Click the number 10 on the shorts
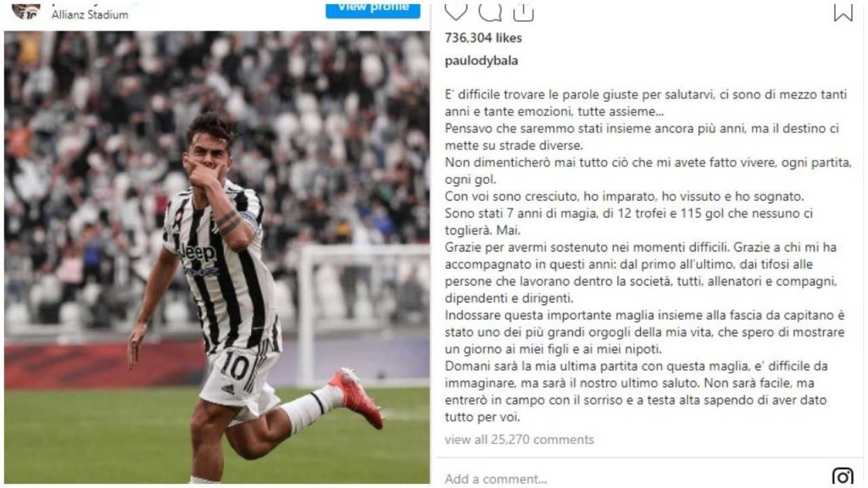The width and height of the screenshot is (868, 488). (235, 365)
